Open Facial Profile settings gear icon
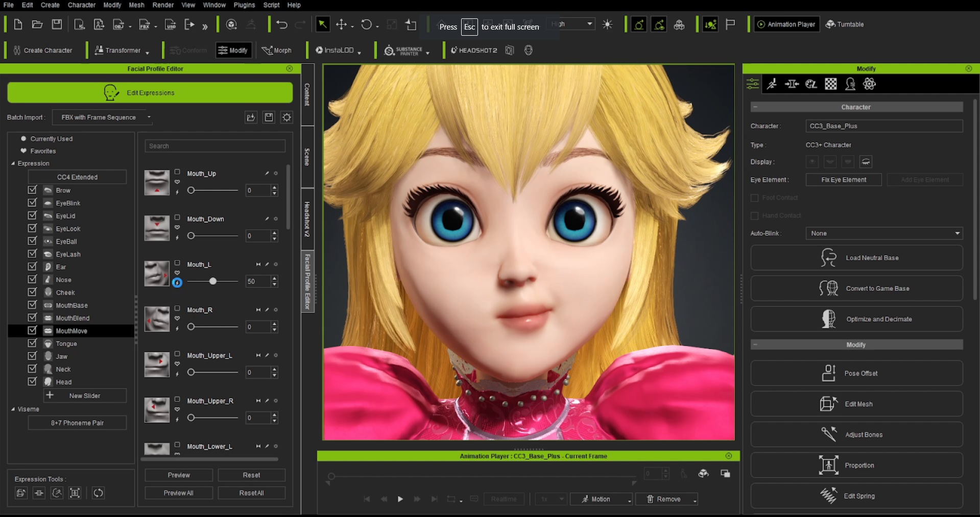Screen dimensions: 980x517 point(287,117)
